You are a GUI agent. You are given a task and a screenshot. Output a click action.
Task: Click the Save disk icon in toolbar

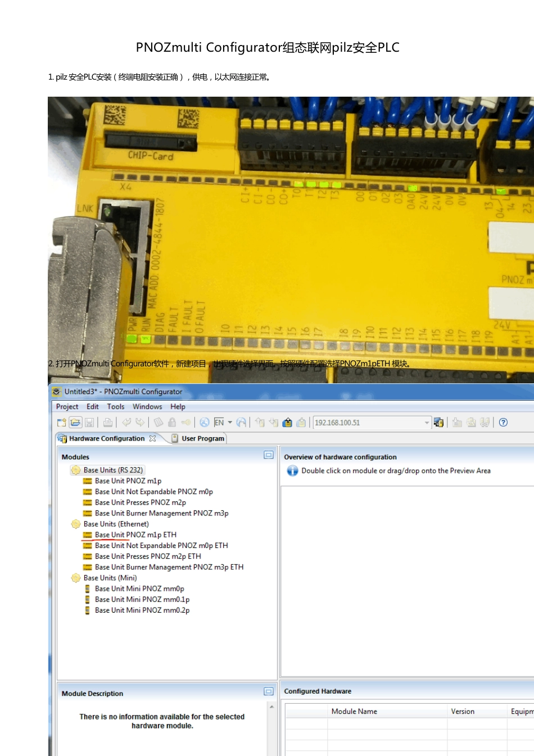89,423
